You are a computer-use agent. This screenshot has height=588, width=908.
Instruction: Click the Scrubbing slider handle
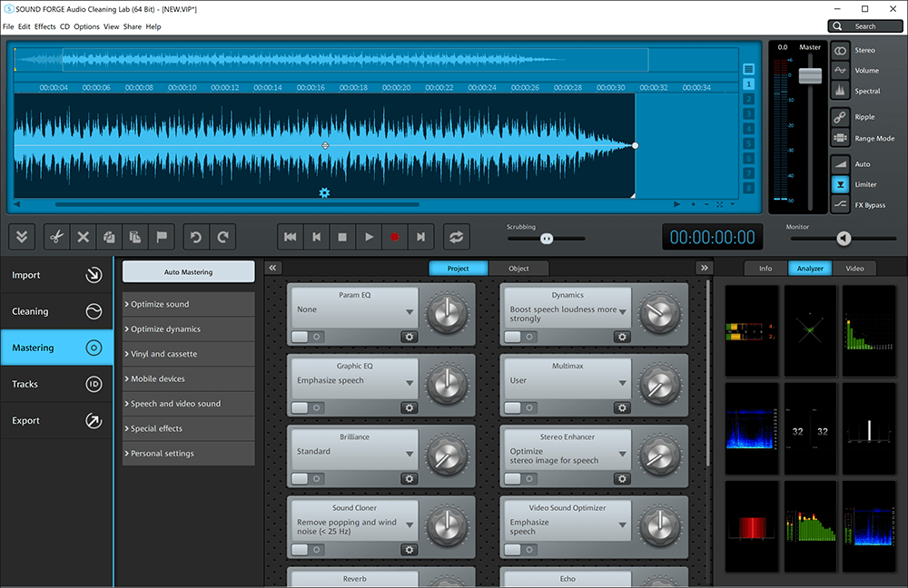[x=547, y=239]
